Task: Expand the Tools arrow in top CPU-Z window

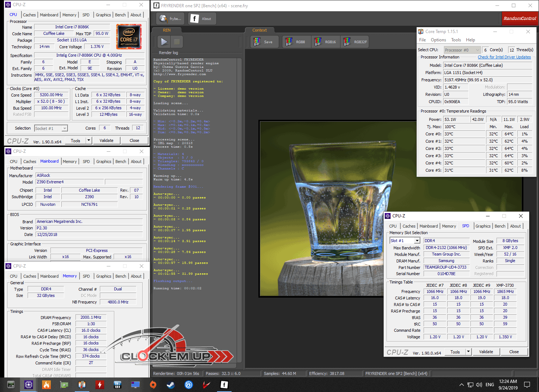Action: coord(88,140)
